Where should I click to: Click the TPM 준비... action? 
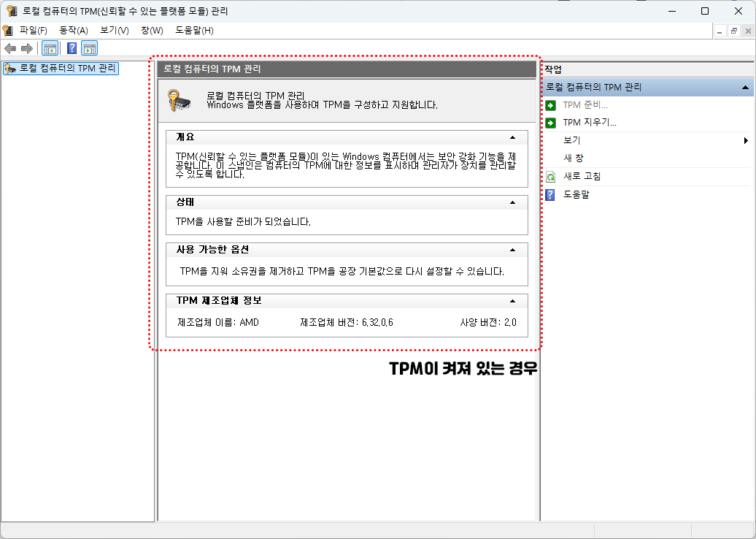585,105
